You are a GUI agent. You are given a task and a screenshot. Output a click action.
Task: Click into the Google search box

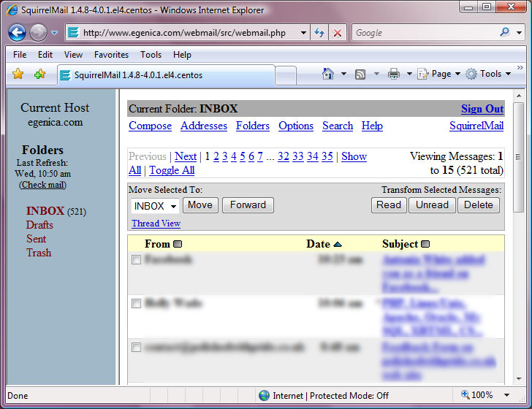click(425, 33)
